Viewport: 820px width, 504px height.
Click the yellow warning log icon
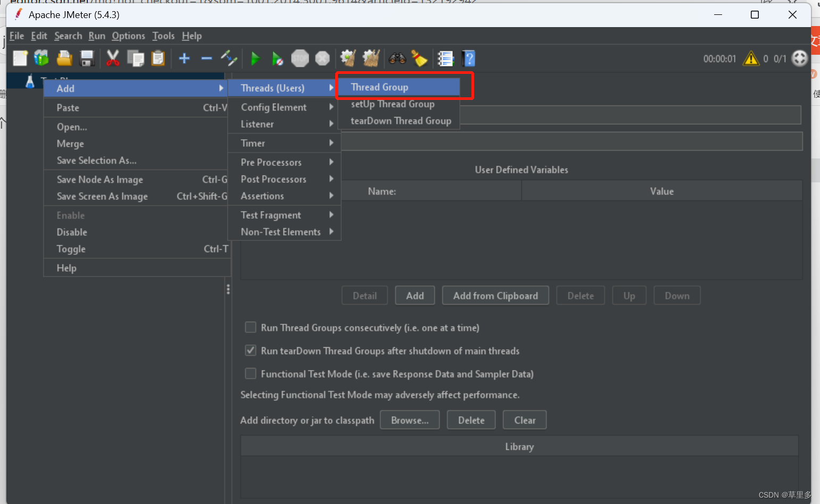tap(751, 58)
